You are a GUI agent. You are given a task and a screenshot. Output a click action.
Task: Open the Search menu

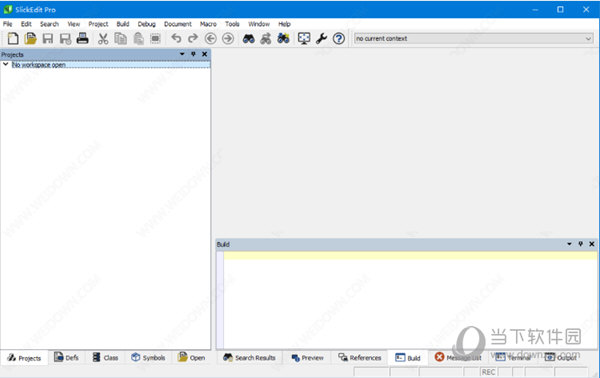pyautogui.click(x=49, y=24)
